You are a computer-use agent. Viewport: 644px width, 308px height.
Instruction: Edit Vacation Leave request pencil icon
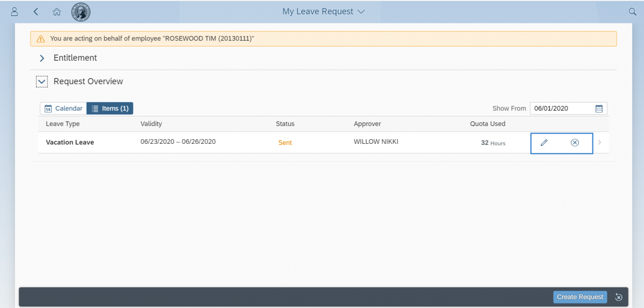(x=544, y=143)
